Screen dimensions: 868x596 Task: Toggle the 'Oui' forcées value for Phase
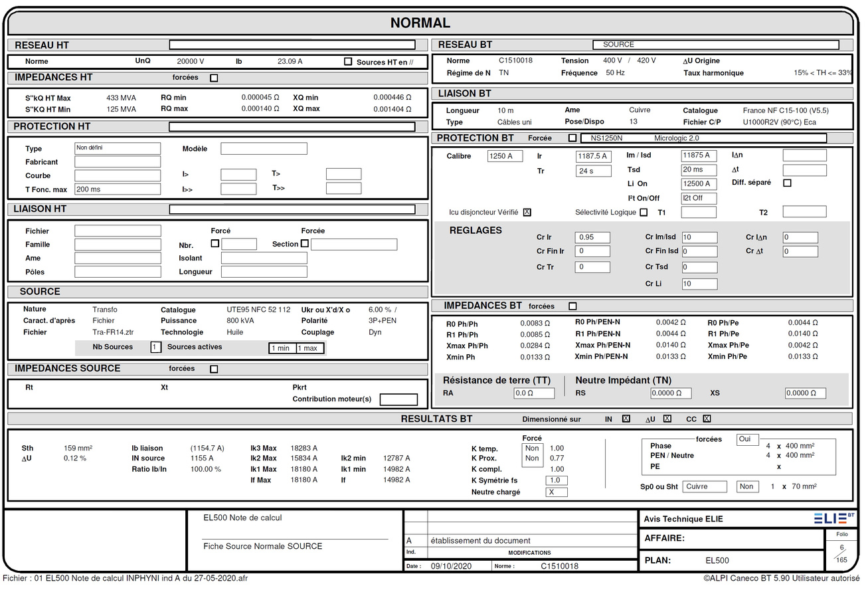pyautogui.click(x=746, y=439)
